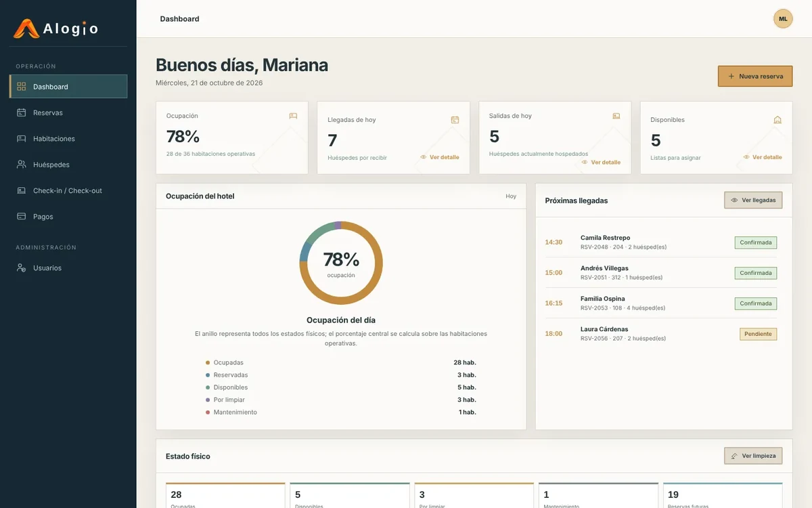Click Confirmada badge for Familia Ospina
The image size is (812, 508).
pos(756,303)
